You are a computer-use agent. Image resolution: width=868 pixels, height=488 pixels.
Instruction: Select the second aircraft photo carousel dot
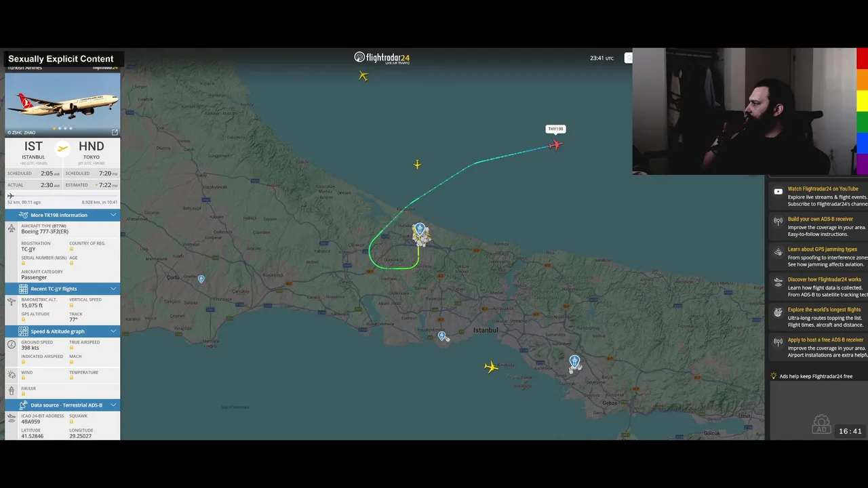(x=60, y=128)
